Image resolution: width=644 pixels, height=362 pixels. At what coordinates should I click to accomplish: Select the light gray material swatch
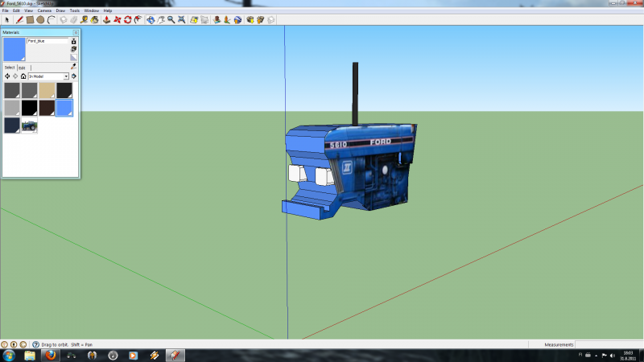coord(12,108)
